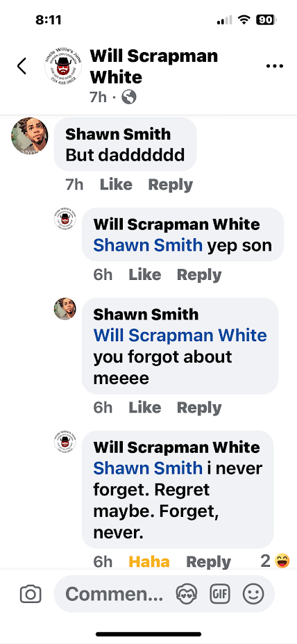
Task: Tap the camera icon in comment bar
Action: [31, 594]
